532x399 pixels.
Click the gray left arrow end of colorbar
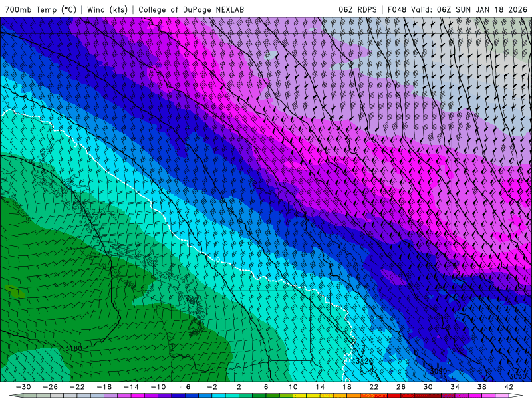tap(15, 396)
